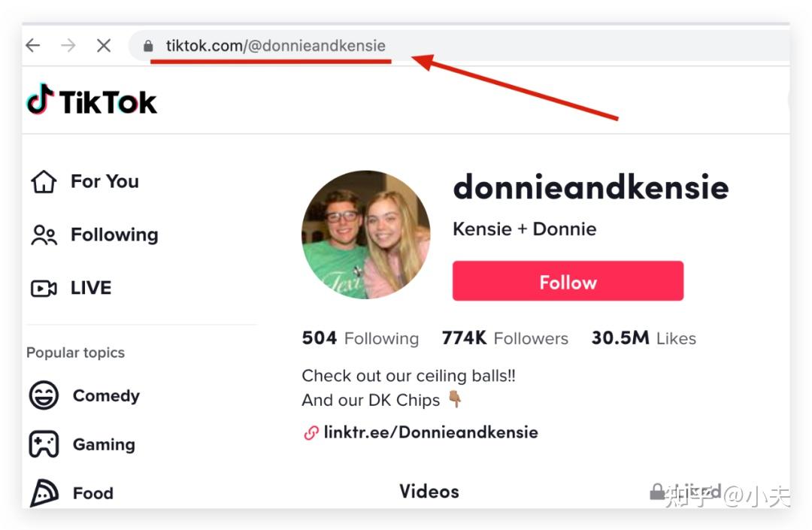812x530 pixels.
Task: Open the linktr.ee/Donnieandkensie link
Action: tap(430, 433)
